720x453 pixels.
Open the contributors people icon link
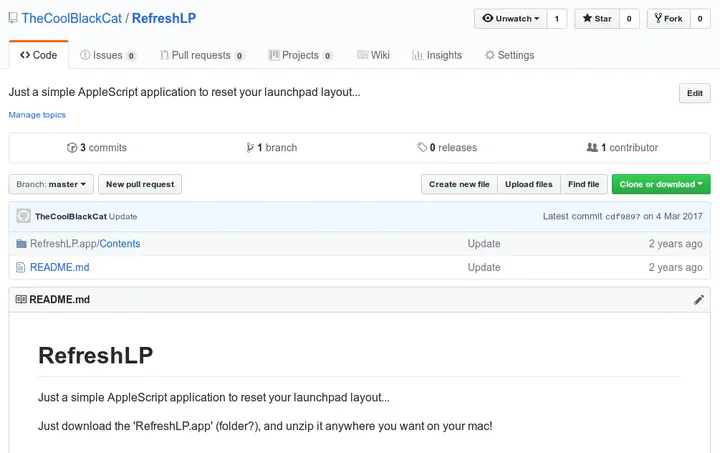click(x=592, y=148)
